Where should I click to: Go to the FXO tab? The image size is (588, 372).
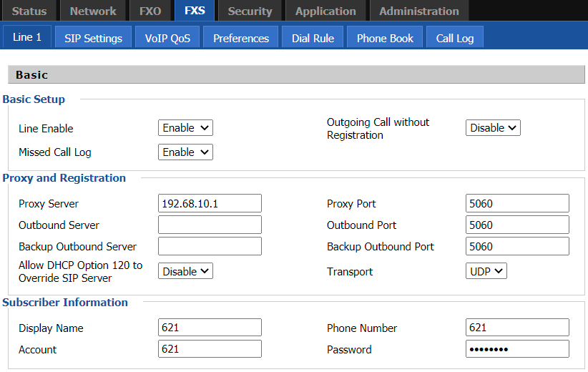click(x=150, y=11)
